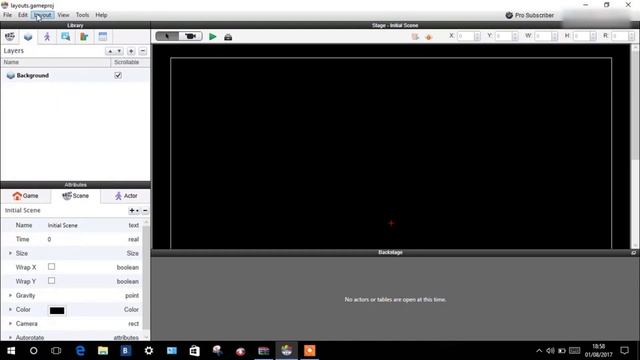The height and width of the screenshot is (360, 640).
Task: Enable the Wrap X checkbox
Action: click(51, 267)
